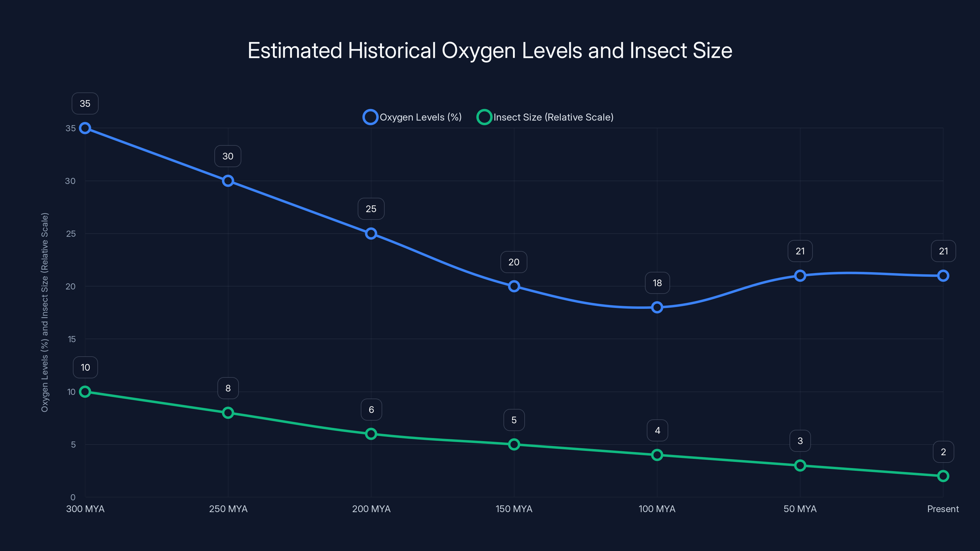
Task: Click the '35' data label box
Action: tap(85, 103)
